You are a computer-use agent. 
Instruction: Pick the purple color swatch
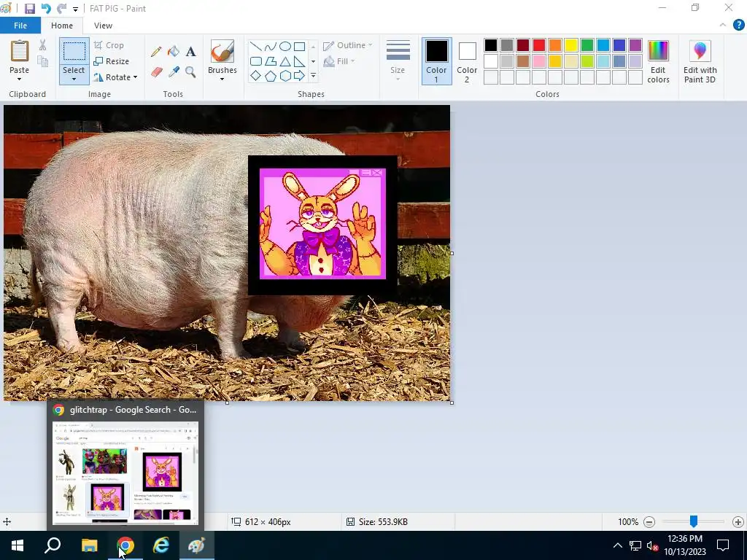[635, 45]
